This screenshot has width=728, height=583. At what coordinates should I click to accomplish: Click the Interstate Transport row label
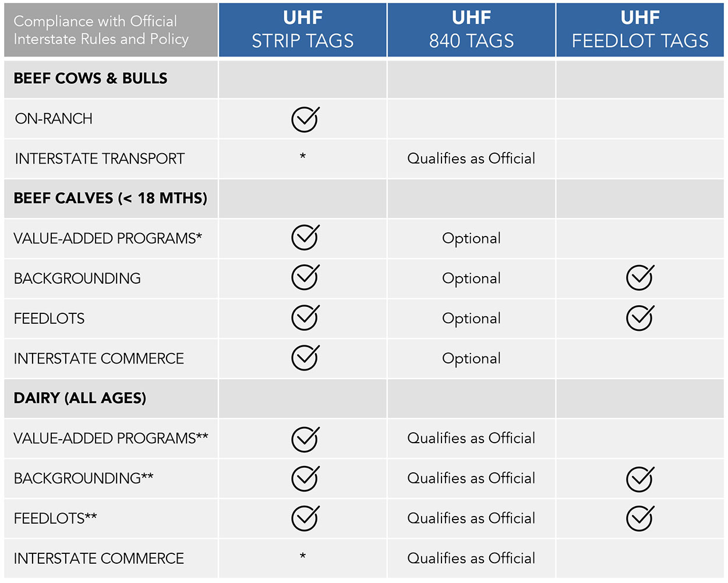[100, 158]
